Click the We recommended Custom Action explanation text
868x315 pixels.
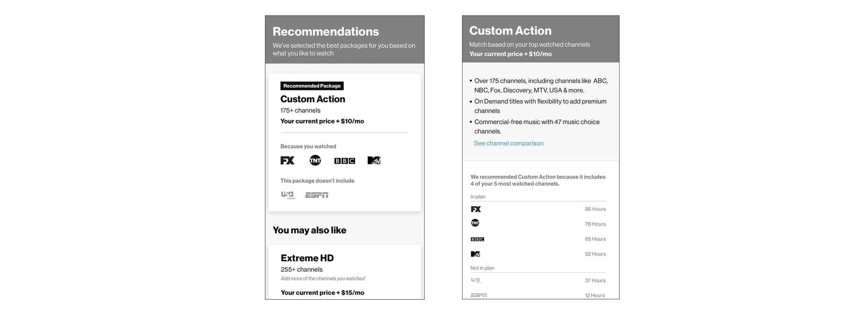538,180
